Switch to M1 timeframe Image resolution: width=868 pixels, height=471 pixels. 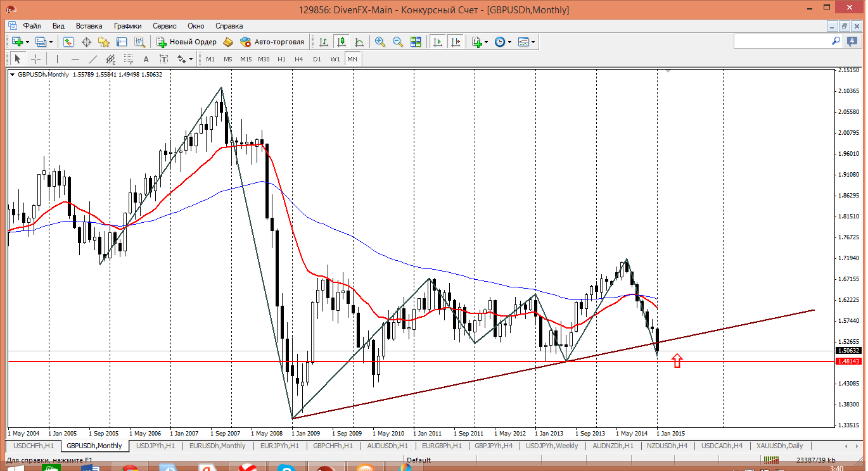click(210, 59)
